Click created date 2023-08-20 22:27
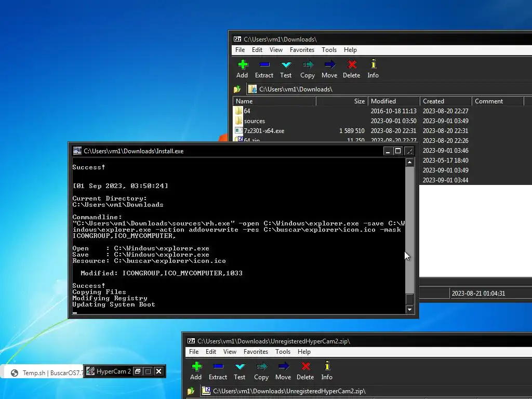The image size is (532, 399). click(445, 111)
